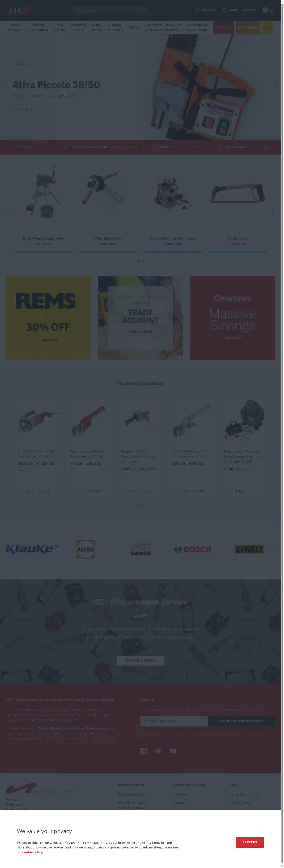Open the cookie policy link
Screen dimensions: 284x868
coord(33,852)
